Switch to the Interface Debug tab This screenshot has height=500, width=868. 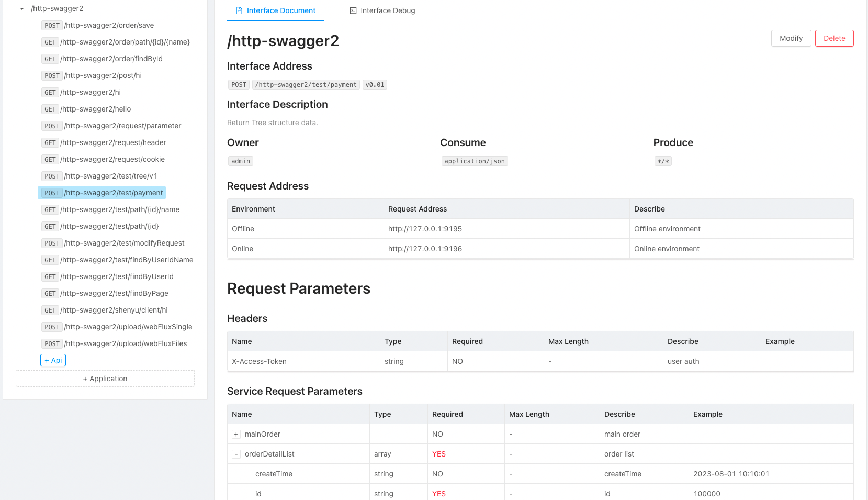click(x=382, y=10)
